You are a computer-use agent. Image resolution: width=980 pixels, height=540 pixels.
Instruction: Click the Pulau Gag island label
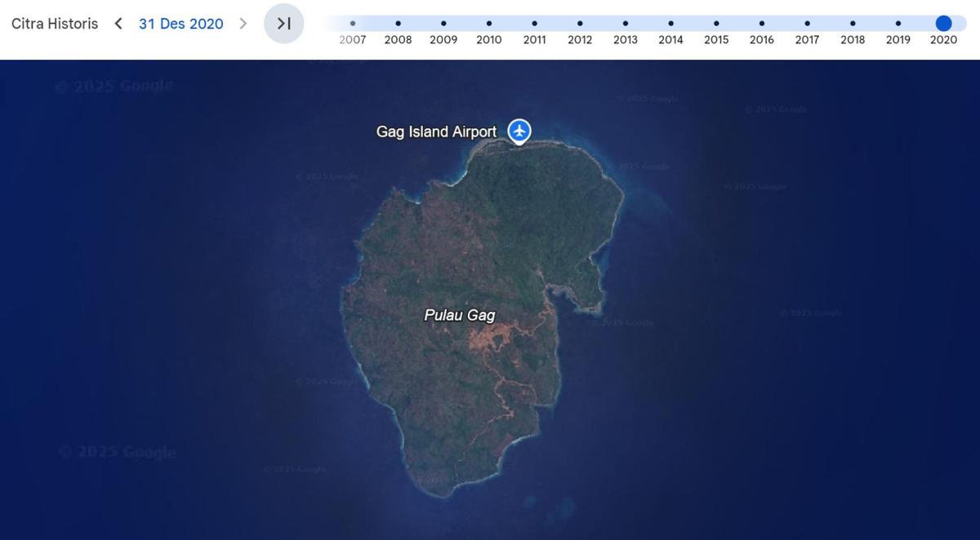[460, 315]
